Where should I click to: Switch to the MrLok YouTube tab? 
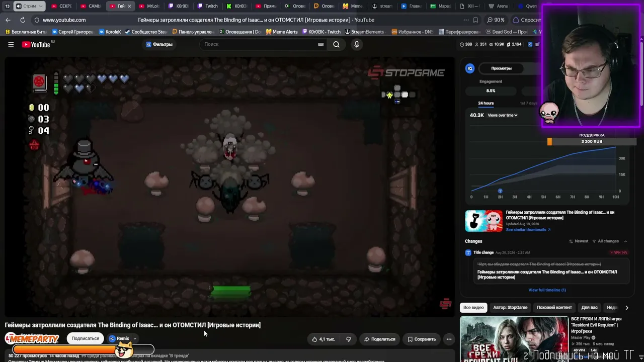[149, 6]
